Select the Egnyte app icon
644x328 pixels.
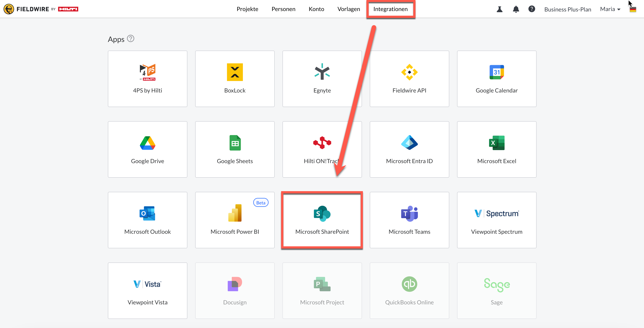point(322,72)
